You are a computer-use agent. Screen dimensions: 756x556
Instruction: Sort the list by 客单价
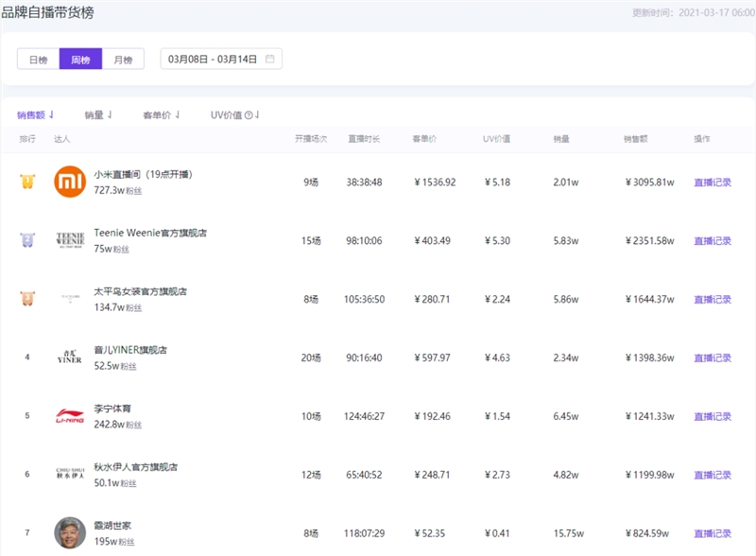[x=162, y=114]
